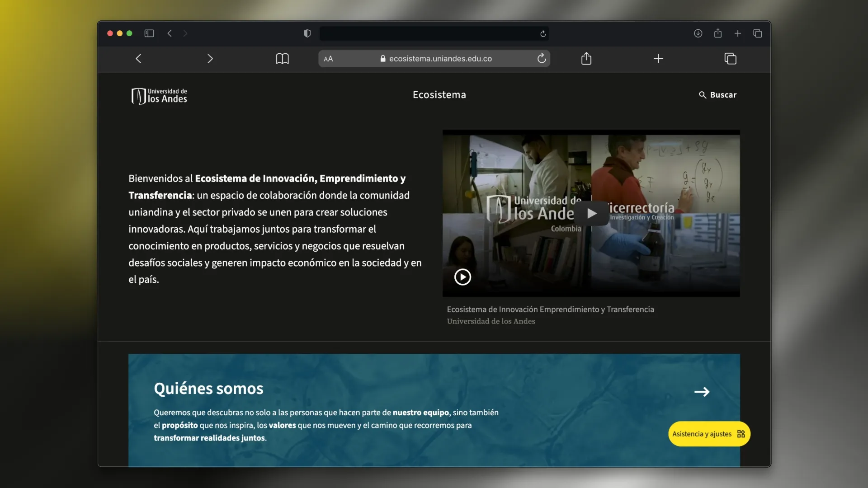The image size is (868, 488).
Task: Open the Universidad de los Andes logo link
Action: pos(159,96)
